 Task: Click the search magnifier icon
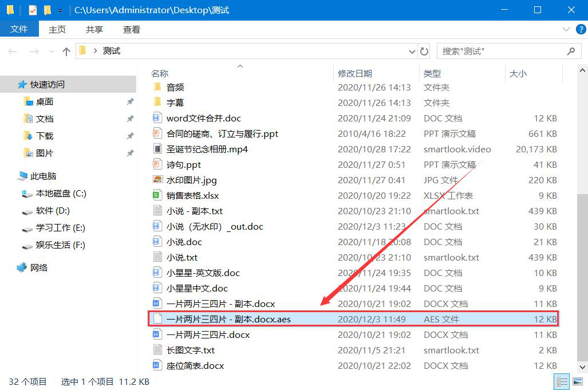pyautogui.click(x=571, y=51)
